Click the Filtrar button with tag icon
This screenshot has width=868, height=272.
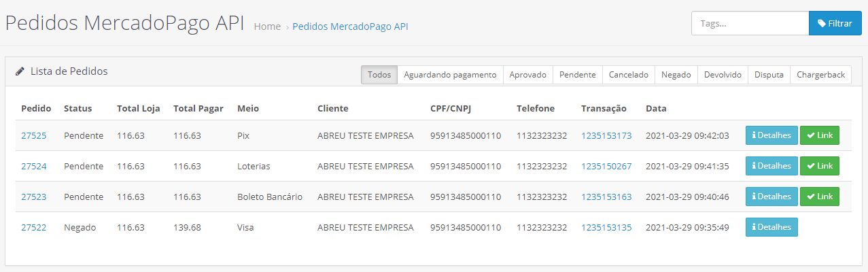(835, 23)
